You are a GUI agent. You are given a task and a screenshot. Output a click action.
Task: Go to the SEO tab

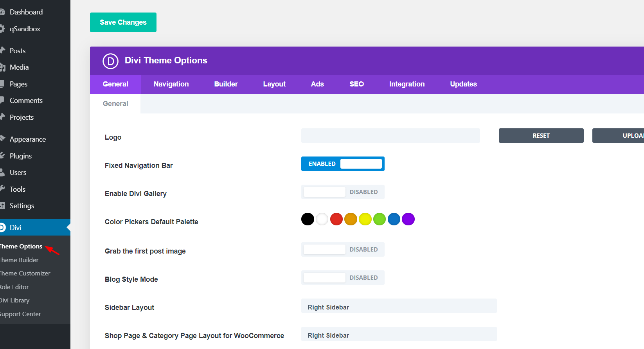[x=356, y=84]
